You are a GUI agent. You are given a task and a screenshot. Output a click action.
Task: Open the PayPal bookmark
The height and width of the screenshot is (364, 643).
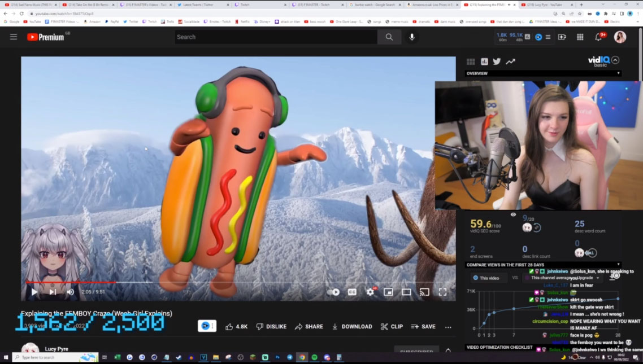(x=112, y=21)
